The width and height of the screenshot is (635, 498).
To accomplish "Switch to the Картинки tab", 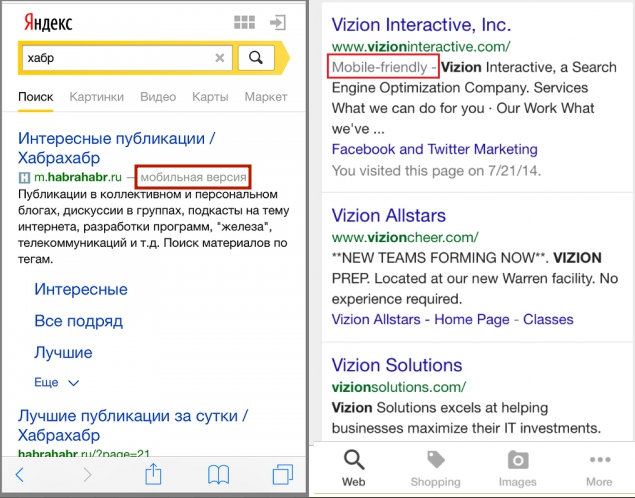I will [x=97, y=97].
